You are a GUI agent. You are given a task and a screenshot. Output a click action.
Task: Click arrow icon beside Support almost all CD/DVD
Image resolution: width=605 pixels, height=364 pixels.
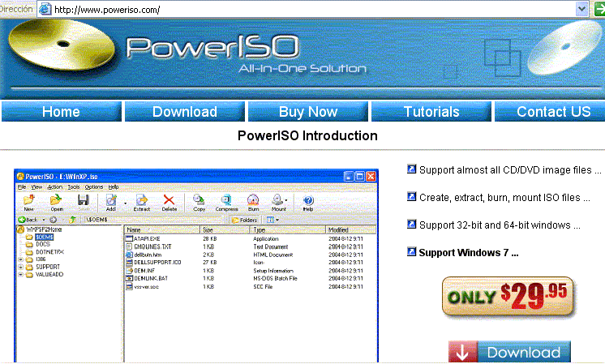point(412,169)
